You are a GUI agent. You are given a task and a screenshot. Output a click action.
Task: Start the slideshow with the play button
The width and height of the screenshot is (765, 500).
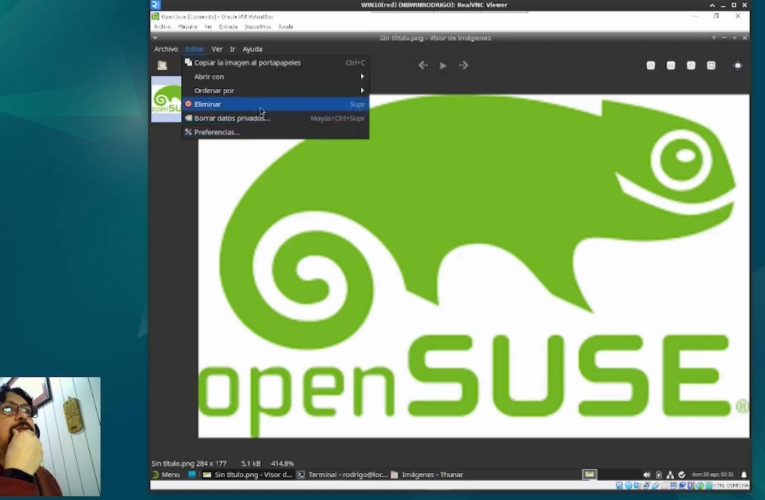point(443,65)
